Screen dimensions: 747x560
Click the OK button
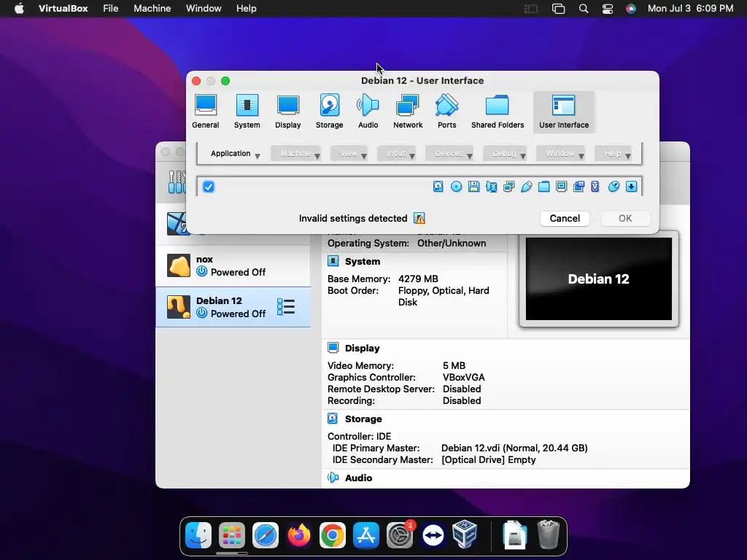(625, 219)
